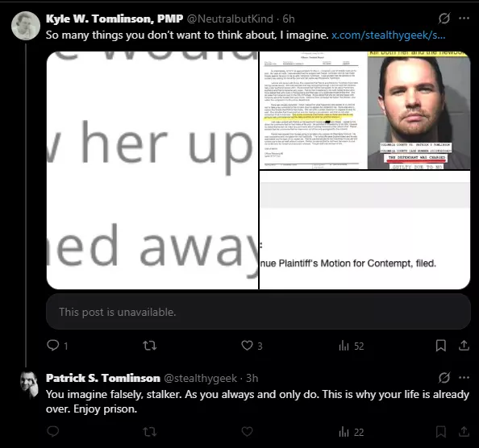This screenshot has height=448, width=479.
Task: View analytics showing 52 views
Action: [352, 346]
